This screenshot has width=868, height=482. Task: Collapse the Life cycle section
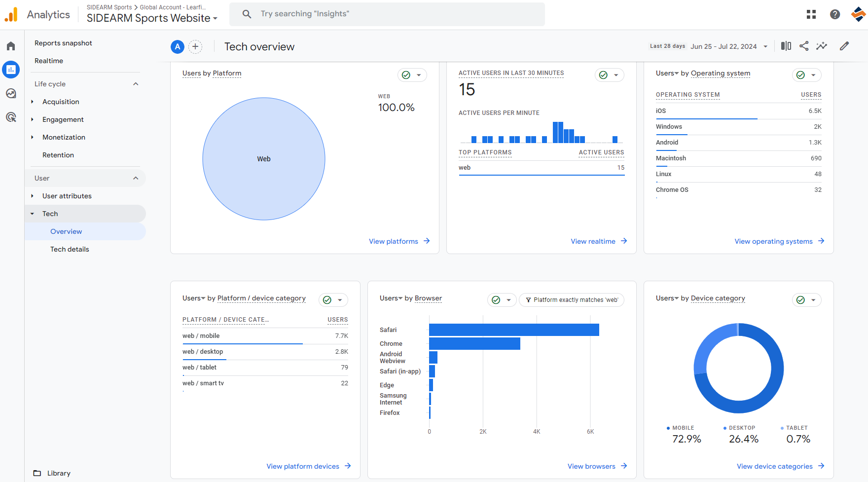pyautogui.click(x=136, y=84)
